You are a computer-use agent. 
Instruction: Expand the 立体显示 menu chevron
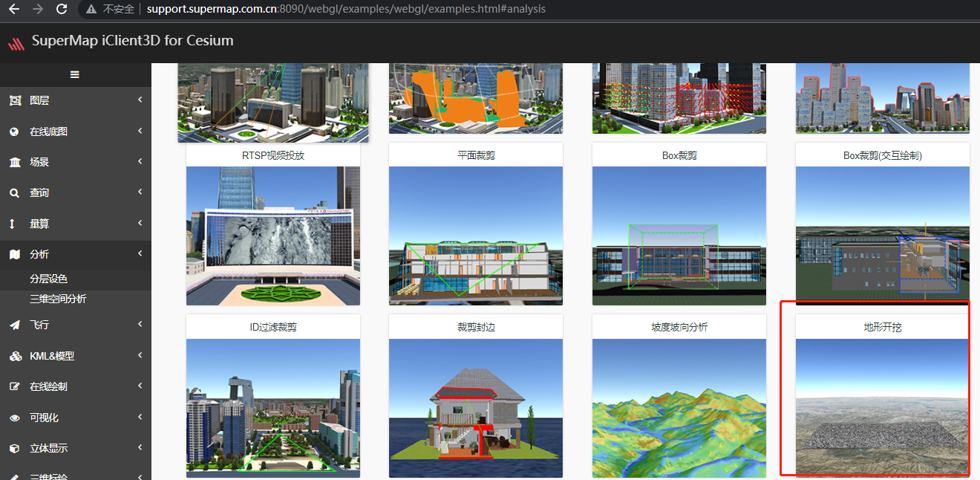coord(140,447)
